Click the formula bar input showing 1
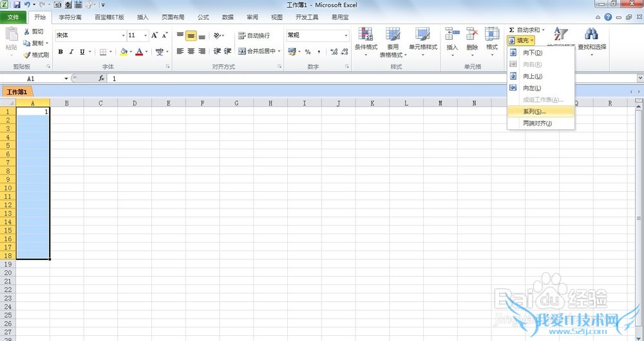 tap(372, 78)
